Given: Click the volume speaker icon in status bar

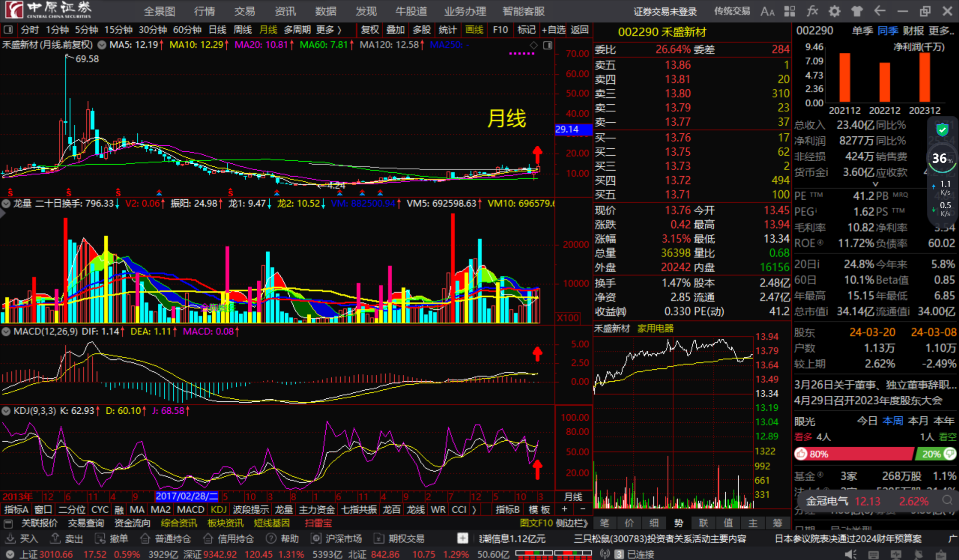Looking at the screenshot, I should [x=850, y=554].
